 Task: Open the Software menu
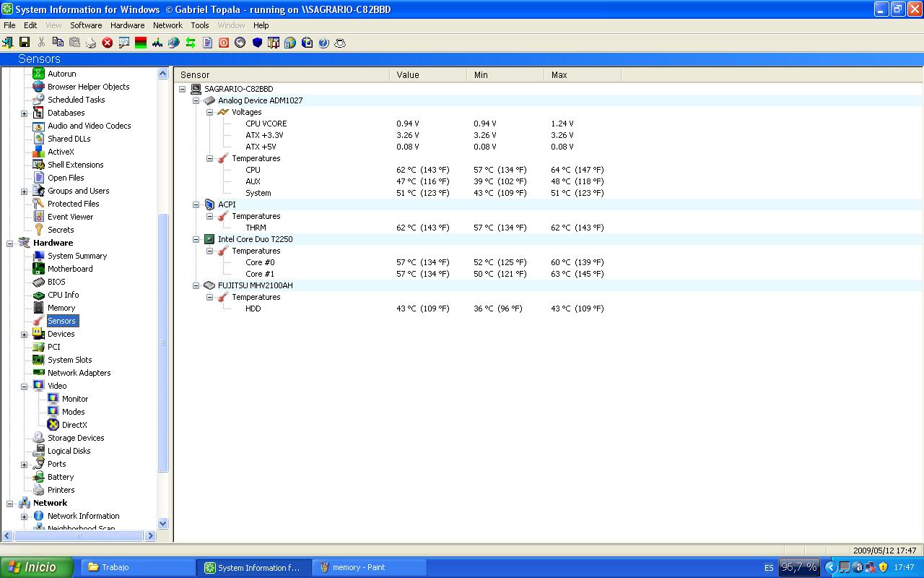pos(86,25)
